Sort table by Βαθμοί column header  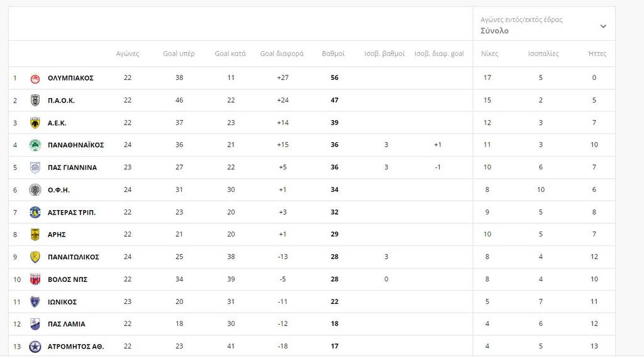coord(333,53)
